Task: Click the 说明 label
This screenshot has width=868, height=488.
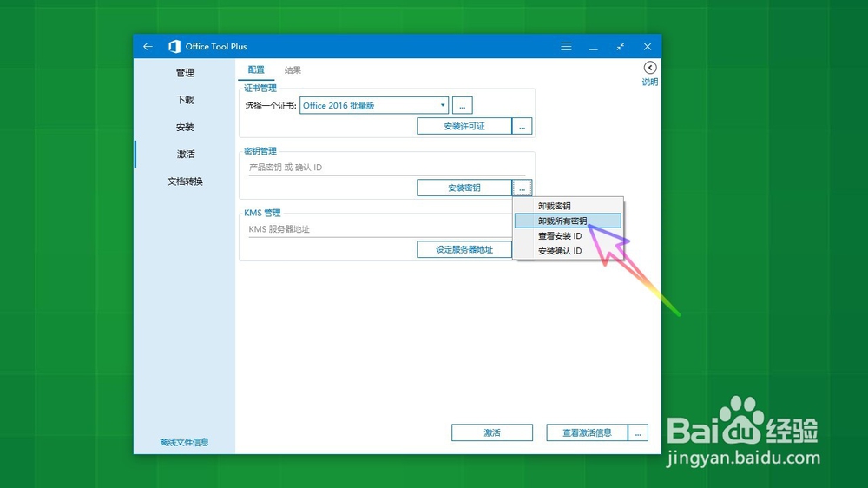Action: coord(650,82)
